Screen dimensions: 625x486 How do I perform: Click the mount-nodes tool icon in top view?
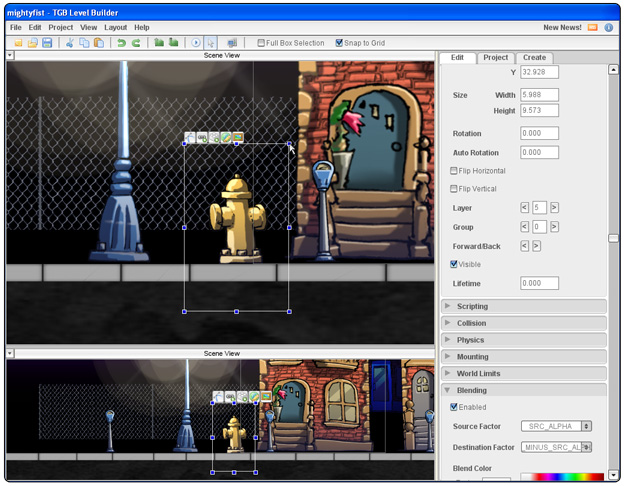tap(214, 137)
